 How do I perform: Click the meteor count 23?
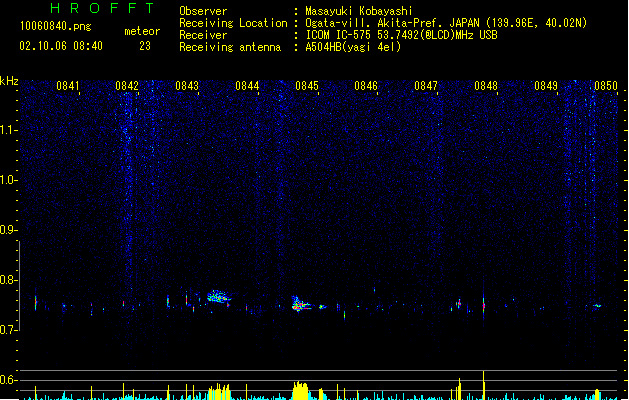(x=145, y=46)
